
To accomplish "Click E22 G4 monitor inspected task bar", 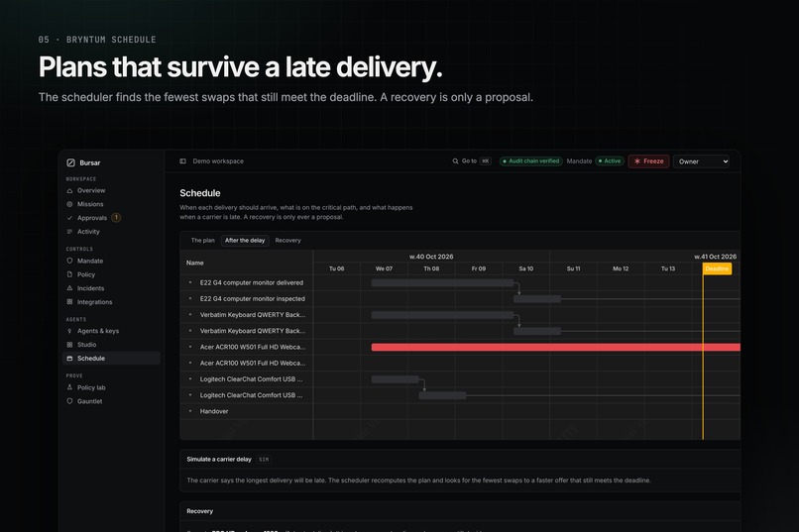I will 537,299.
